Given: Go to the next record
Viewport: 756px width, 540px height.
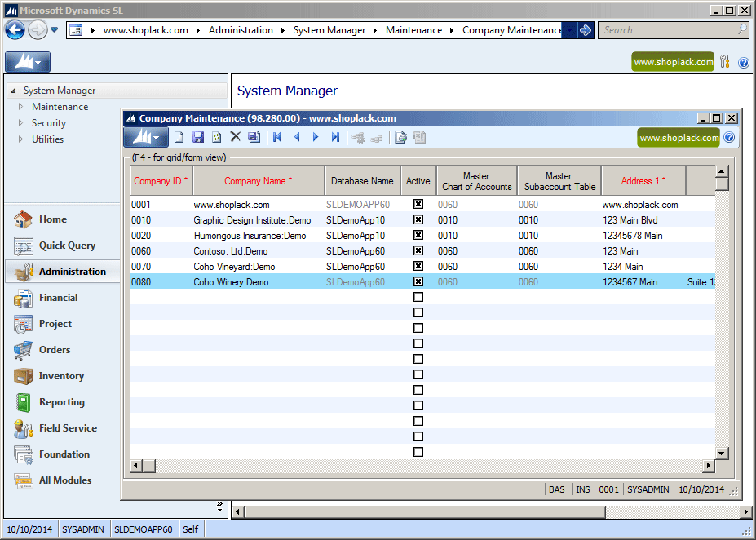Looking at the screenshot, I should [x=316, y=137].
